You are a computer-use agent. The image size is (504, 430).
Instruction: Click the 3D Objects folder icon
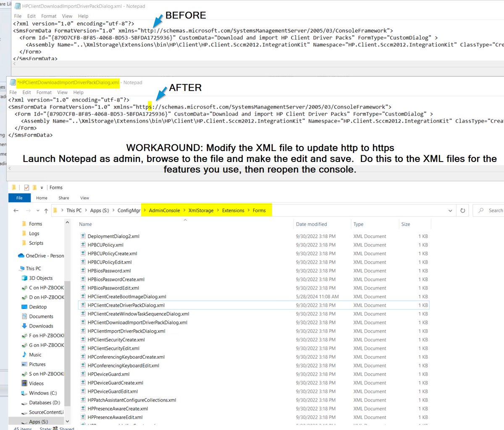click(24, 278)
